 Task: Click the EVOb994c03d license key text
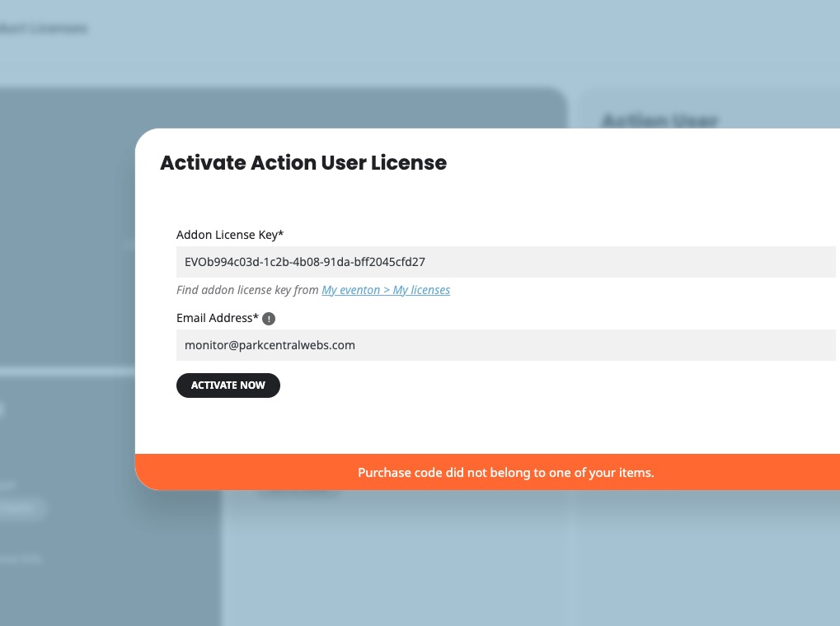coord(305,262)
